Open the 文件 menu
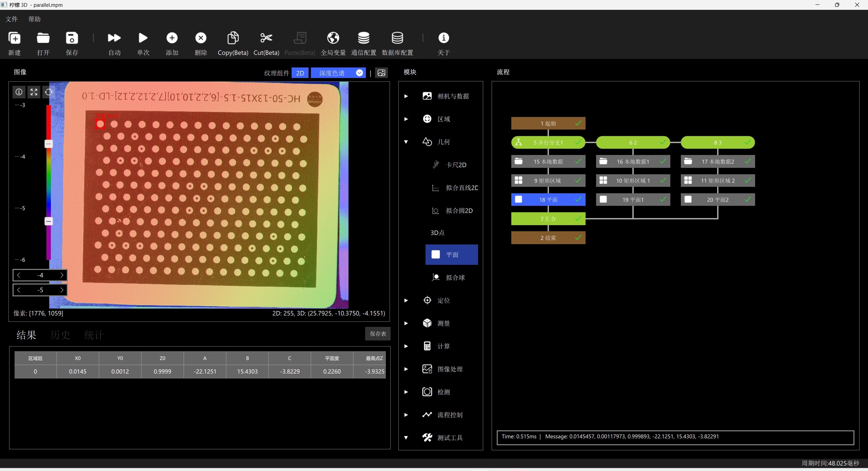This screenshot has height=471, width=868. click(x=12, y=19)
